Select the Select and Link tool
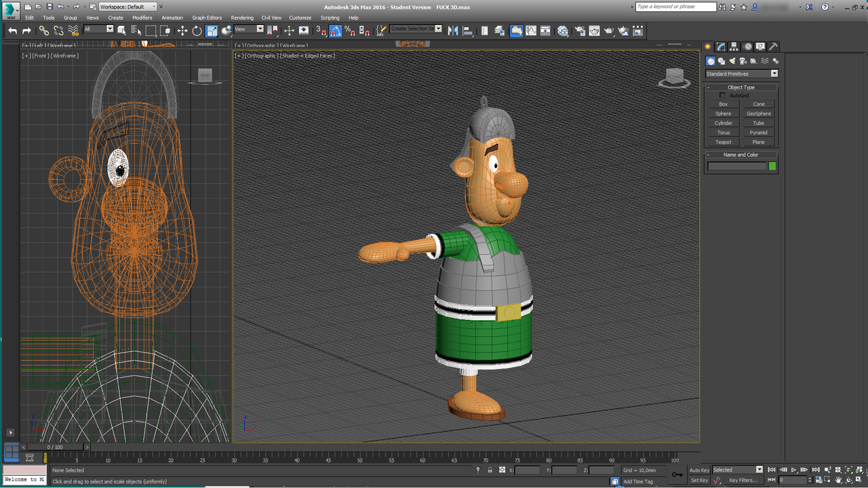This screenshot has width=868, height=488. [x=44, y=30]
